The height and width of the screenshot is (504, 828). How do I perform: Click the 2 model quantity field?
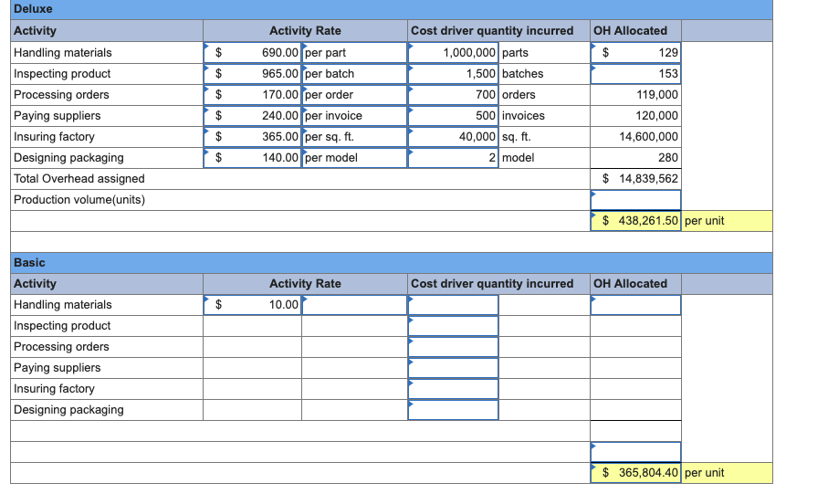pos(453,158)
